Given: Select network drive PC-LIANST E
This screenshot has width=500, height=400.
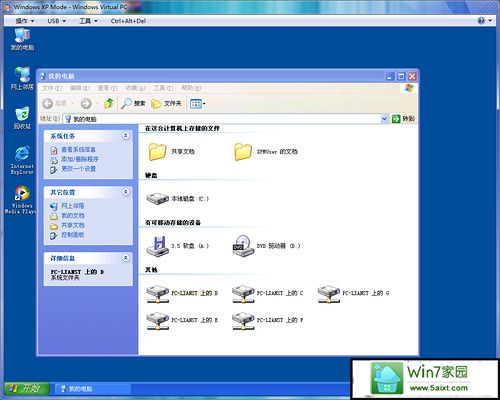Looking at the screenshot, I should click(x=182, y=320).
